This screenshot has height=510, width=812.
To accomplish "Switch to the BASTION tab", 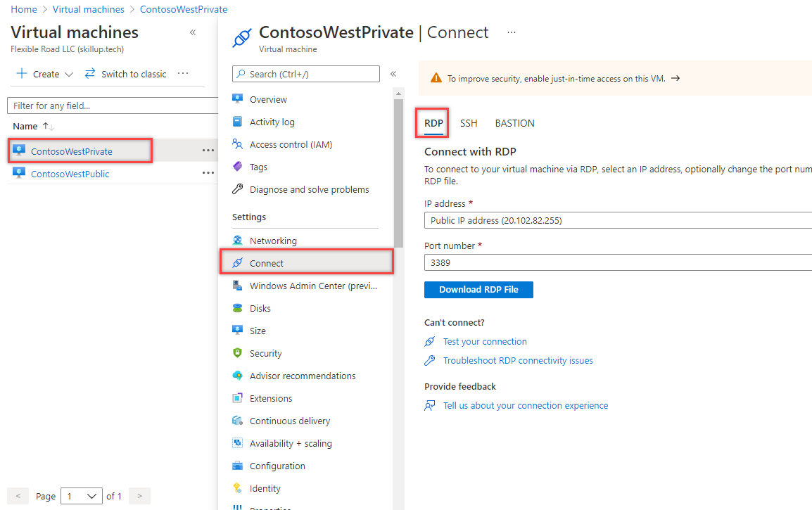I will pos(514,123).
